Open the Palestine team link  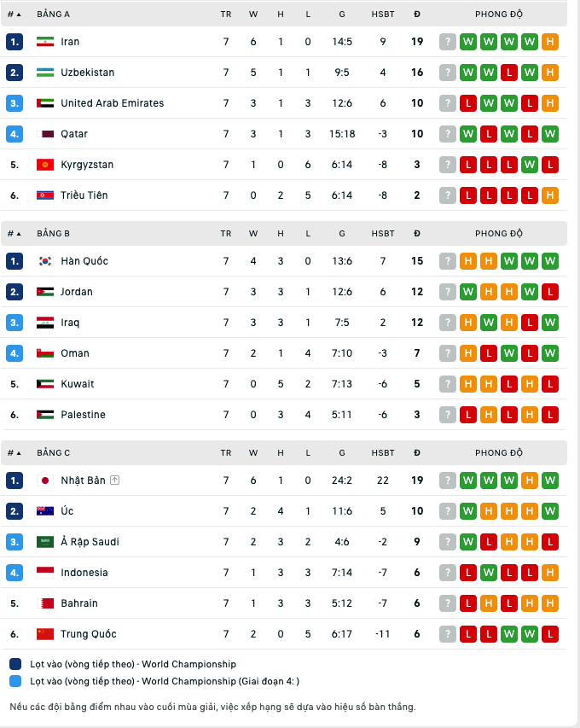click(83, 415)
